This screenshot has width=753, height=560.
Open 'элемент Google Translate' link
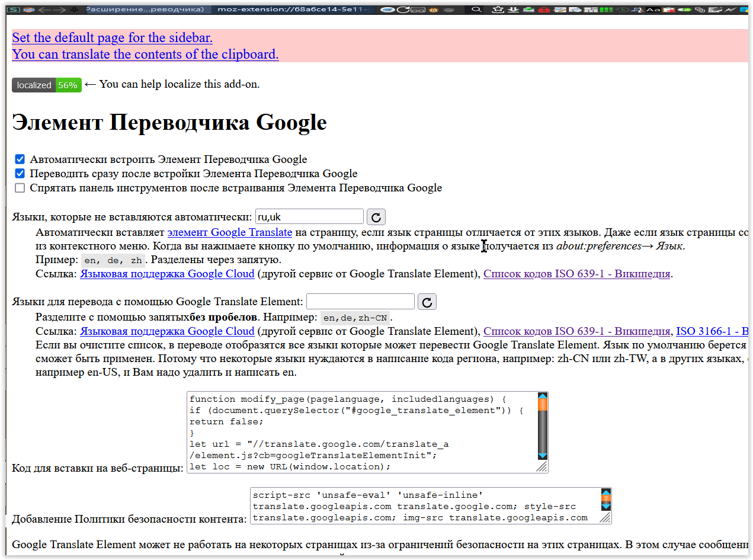point(230,232)
